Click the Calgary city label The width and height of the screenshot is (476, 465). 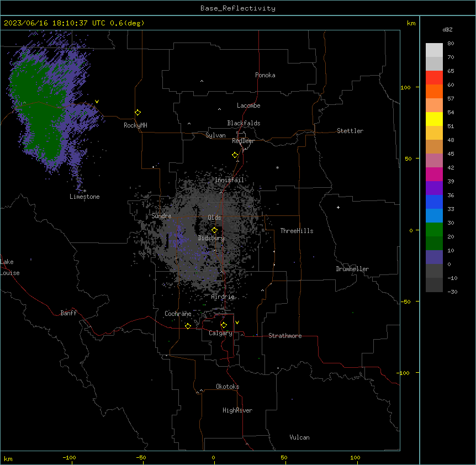click(x=220, y=333)
